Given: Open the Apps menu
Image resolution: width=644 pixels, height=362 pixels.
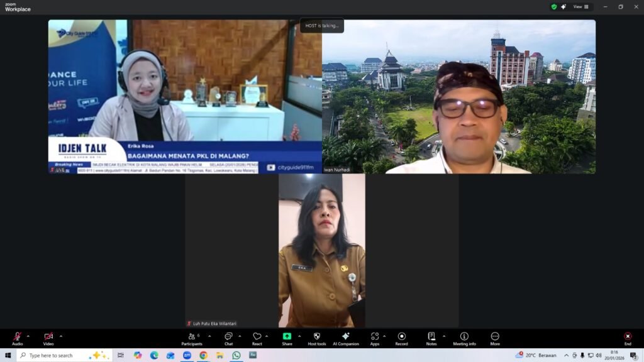Looking at the screenshot, I should [375, 337].
